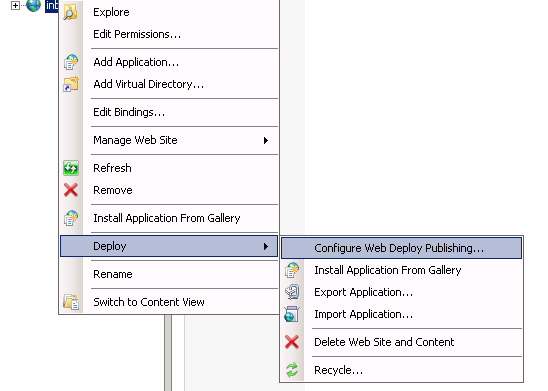Choose Install Application From Gallery in Deploy submenu
The height and width of the screenshot is (391, 548).
coord(402,270)
